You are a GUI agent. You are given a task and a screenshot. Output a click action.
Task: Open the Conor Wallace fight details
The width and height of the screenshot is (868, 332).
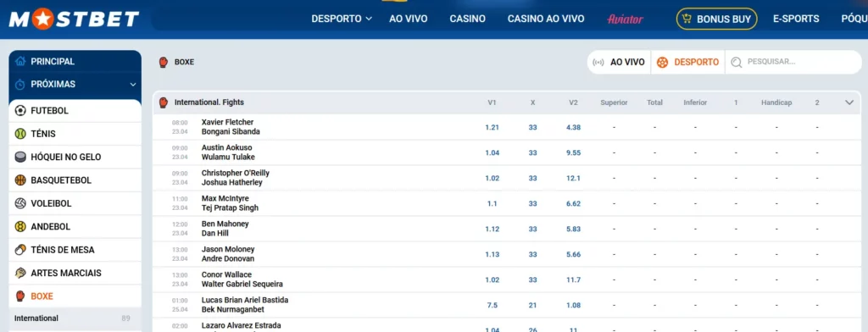(242, 279)
